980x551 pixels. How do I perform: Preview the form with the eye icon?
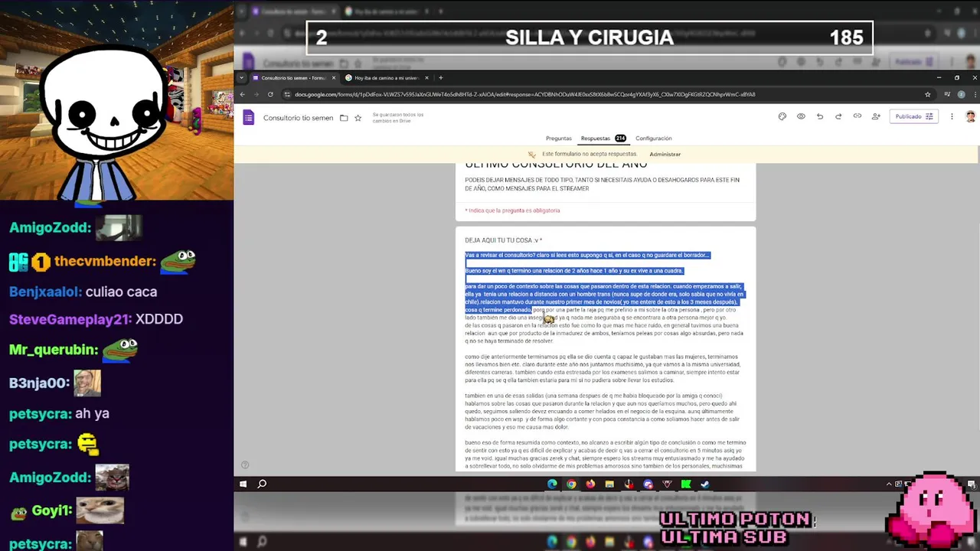(801, 116)
